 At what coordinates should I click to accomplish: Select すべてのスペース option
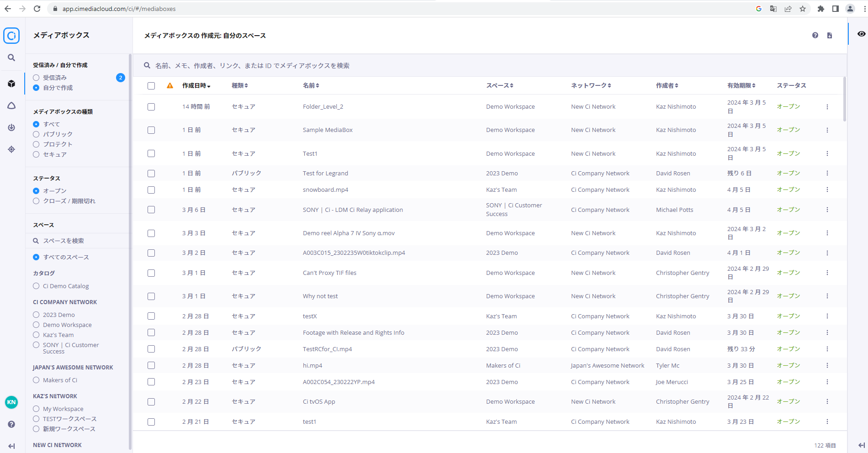36,257
